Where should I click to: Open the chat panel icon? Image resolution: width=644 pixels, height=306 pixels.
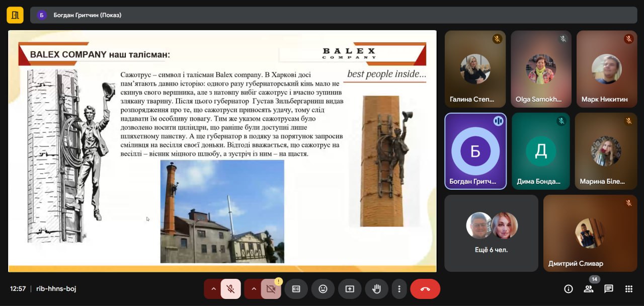[609, 289]
